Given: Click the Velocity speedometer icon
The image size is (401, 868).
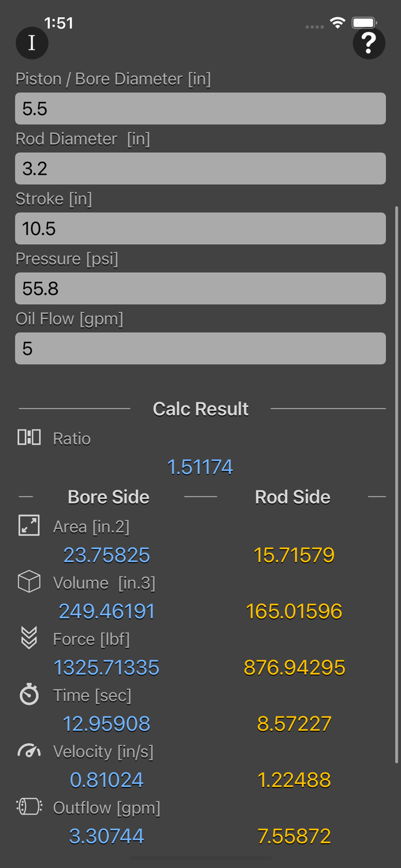Looking at the screenshot, I should [x=28, y=751].
